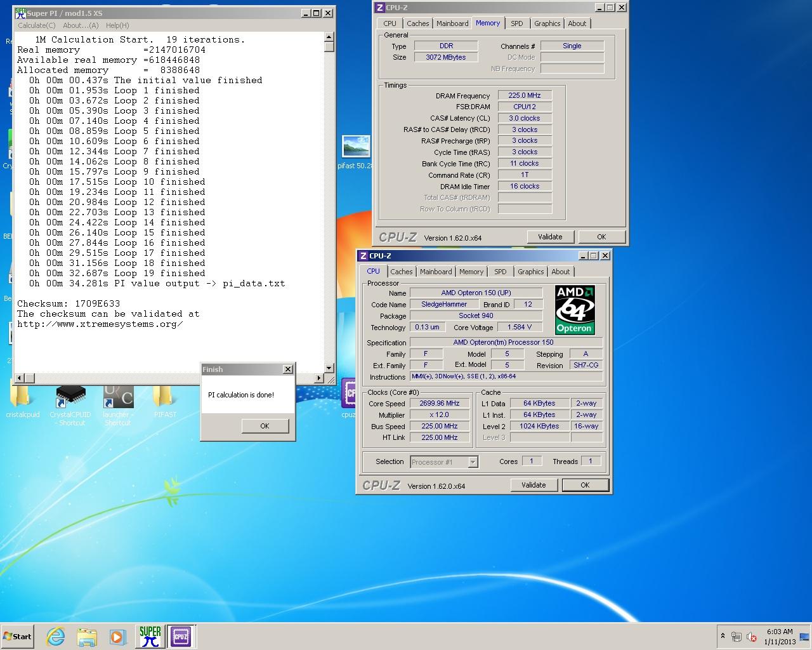812x650 pixels.
Task: Select launcher Shortcut desktop icon
Action: [118, 405]
